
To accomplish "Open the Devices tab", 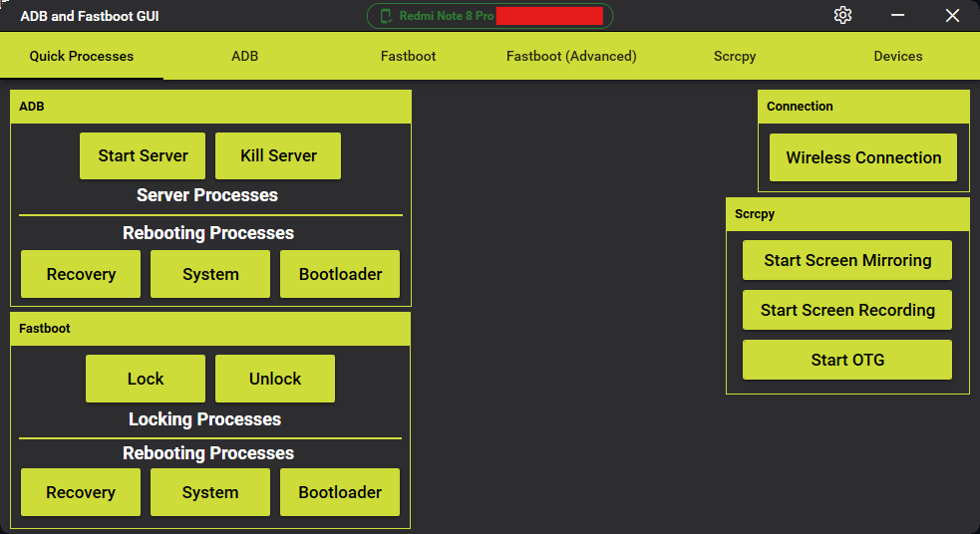I will click(x=897, y=56).
